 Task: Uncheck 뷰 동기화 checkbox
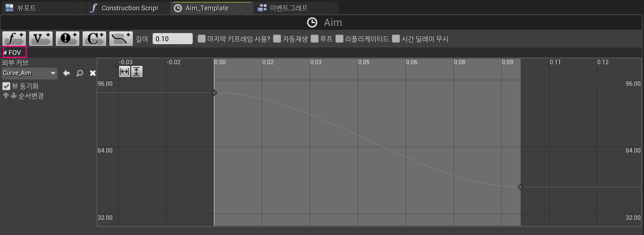pos(6,86)
